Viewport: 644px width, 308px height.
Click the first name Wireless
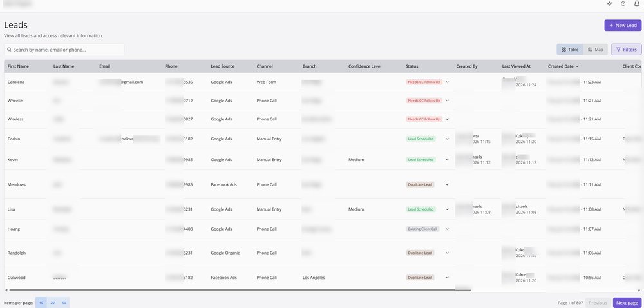[x=15, y=119]
